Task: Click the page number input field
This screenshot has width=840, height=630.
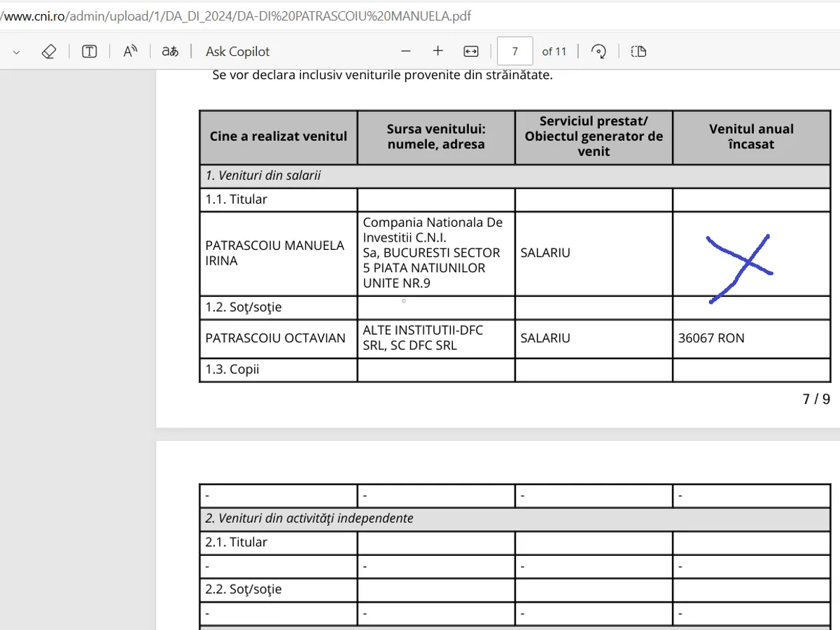Action: (x=514, y=51)
